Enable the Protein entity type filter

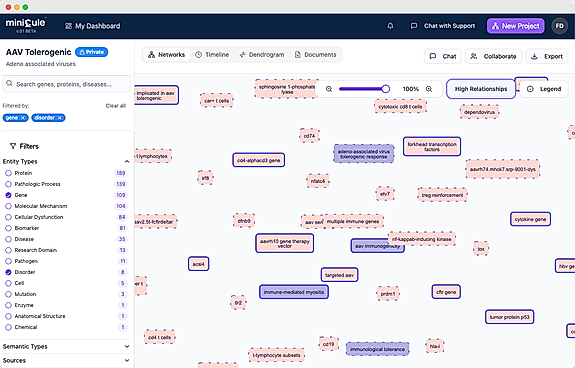pyautogui.click(x=8, y=173)
